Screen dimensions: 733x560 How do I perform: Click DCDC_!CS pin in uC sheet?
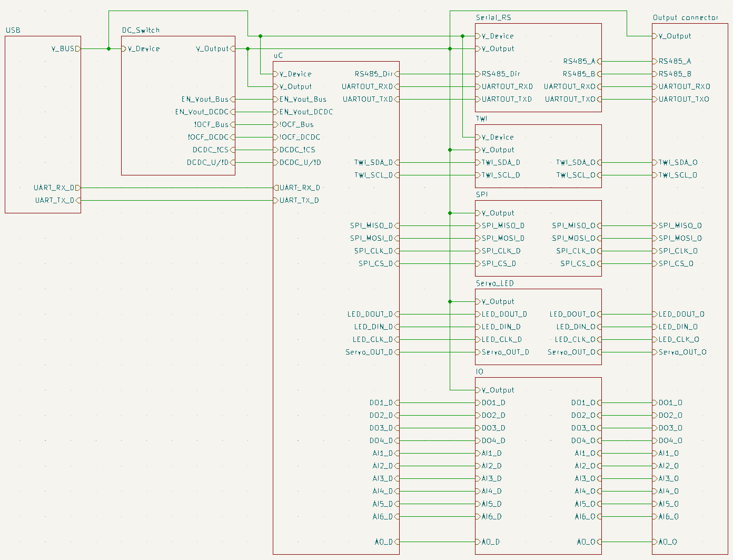click(x=294, y=150)
